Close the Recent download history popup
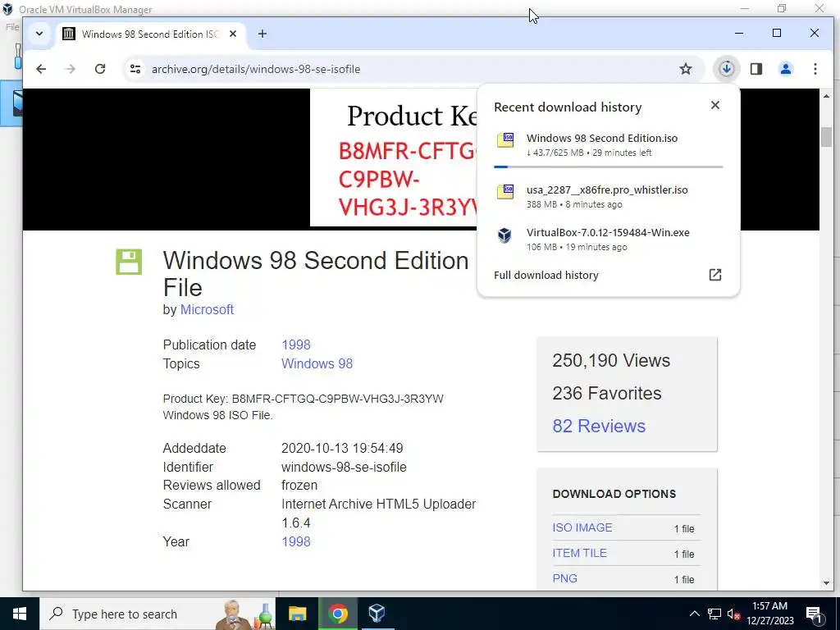 click(715, 105)
